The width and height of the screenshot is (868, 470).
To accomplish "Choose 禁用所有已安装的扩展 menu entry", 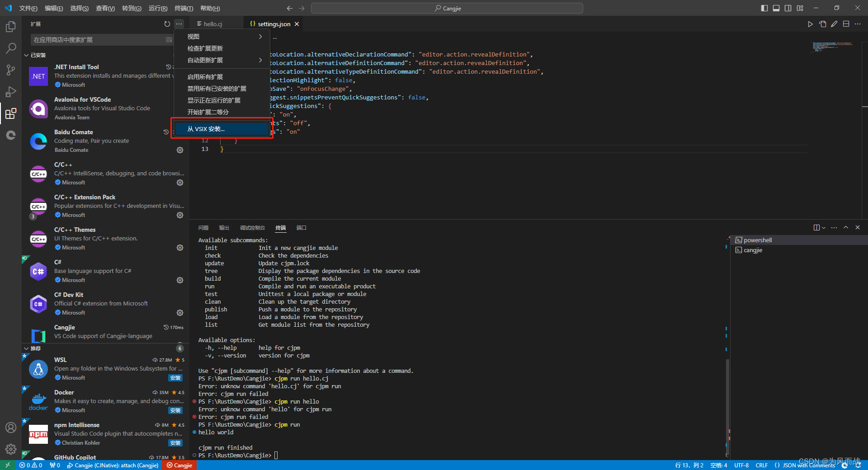I will click(222, 89).
